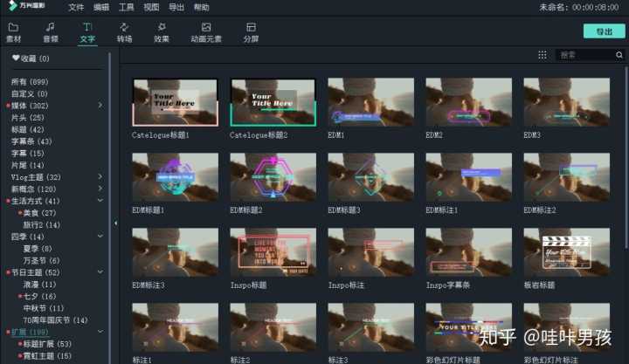Switch thumbnail view with grid dots icon
Viewport: 629px width, 364px height.
[543, 55]
